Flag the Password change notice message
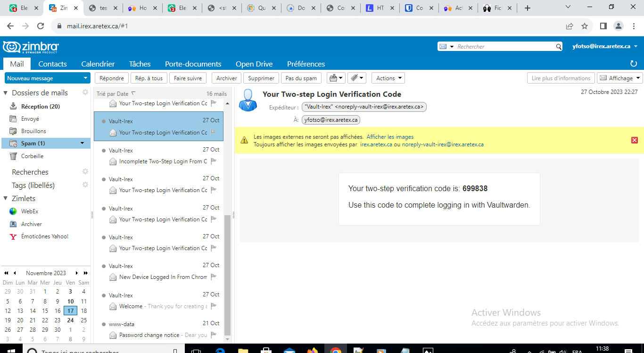This screenshot has height=353, width=644. click(x=214, y=335)
